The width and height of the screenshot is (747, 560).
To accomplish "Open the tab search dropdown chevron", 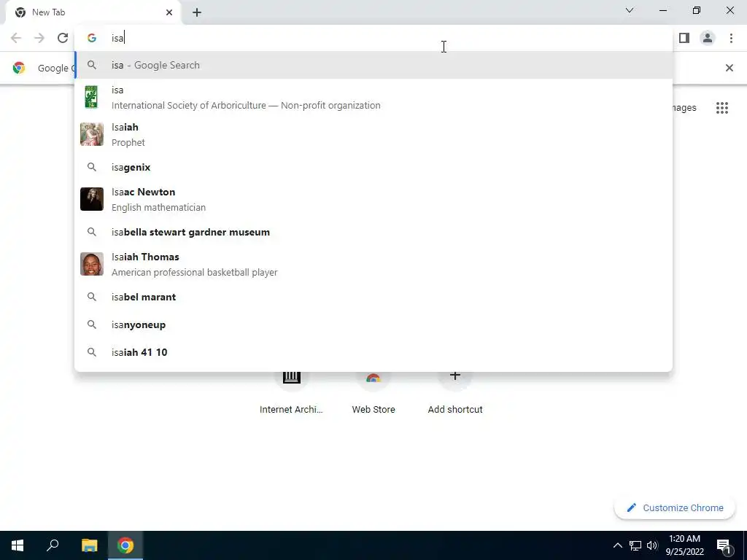I will point(630,10).
